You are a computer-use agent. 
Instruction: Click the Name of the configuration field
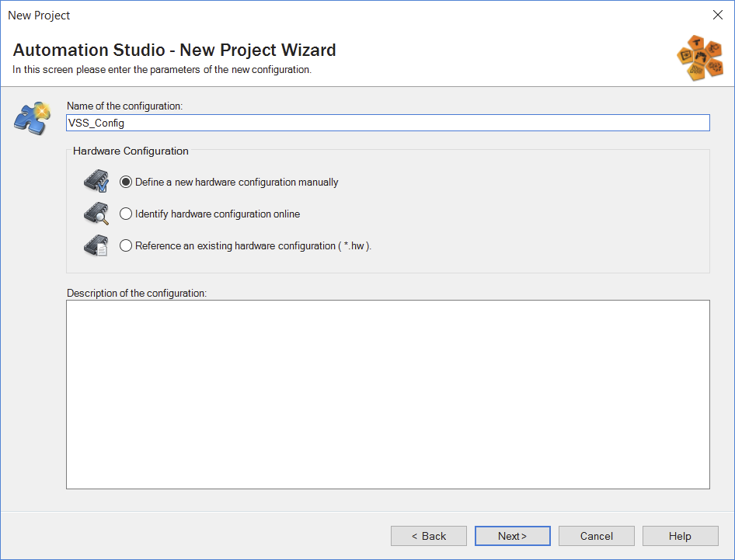pyautogui.click(x=388, y=123)
